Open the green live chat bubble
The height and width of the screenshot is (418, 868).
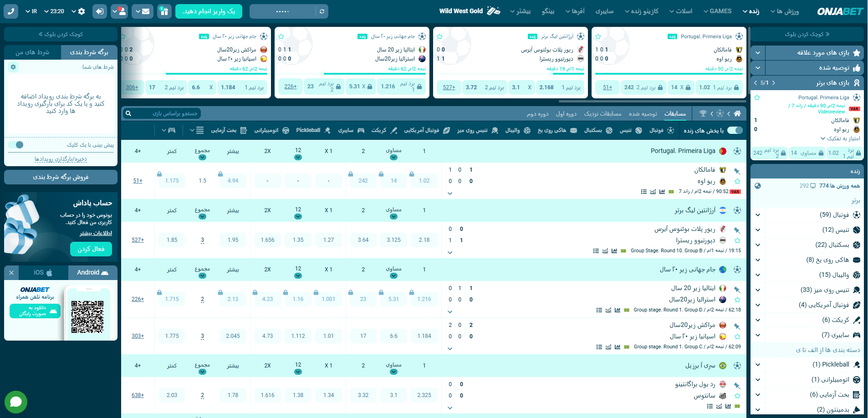pyautogui.click(x=16, y=402)
